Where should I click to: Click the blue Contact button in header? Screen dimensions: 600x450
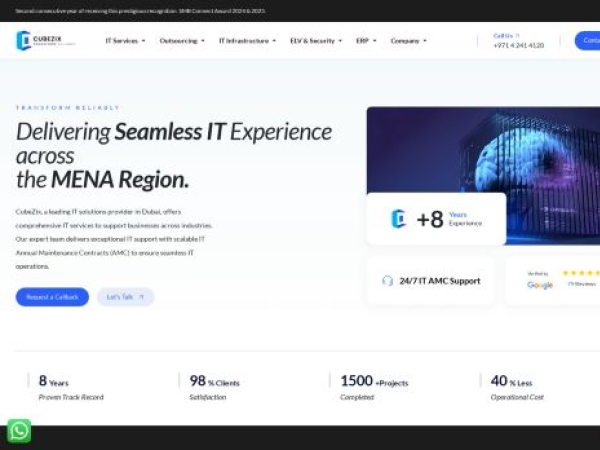(588, 41)
